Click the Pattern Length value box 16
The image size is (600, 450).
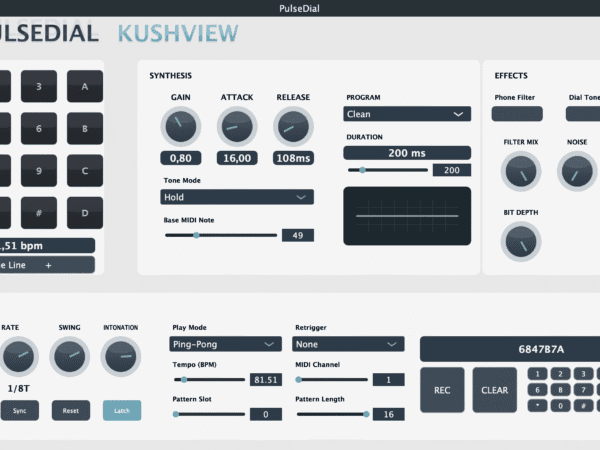tap(389, 414)
